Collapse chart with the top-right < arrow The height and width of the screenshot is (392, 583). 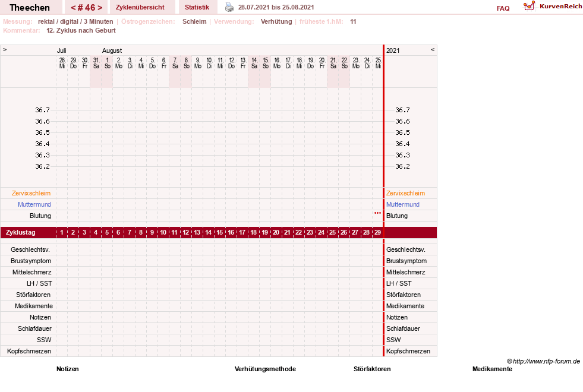[x=433, y=49]
